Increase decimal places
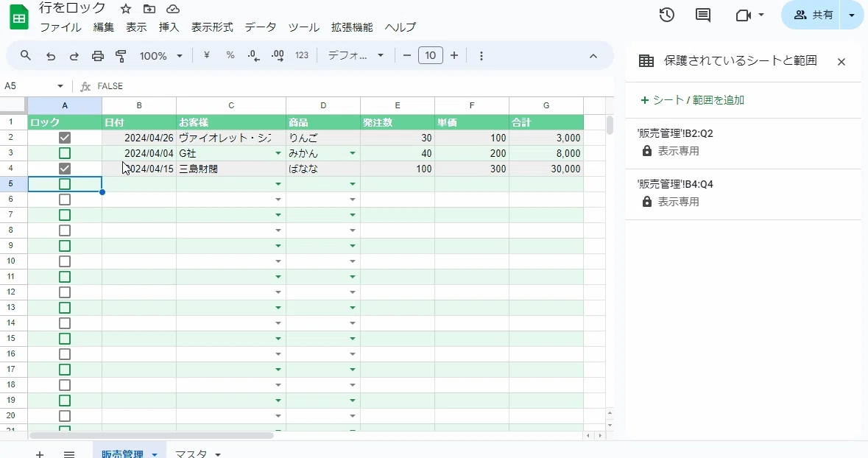Viewport: 868px width, 458px height. (278, 55)
